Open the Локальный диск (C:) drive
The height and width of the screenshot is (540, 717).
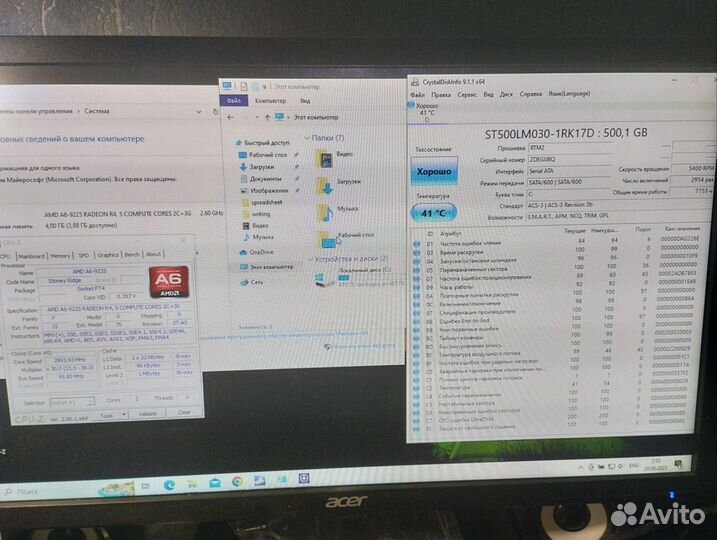point(359,277)
